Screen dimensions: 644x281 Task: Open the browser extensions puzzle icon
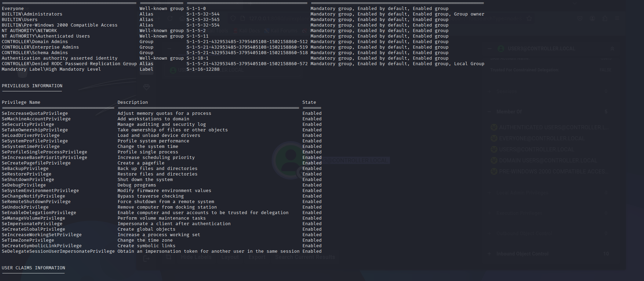pos(605,18)
